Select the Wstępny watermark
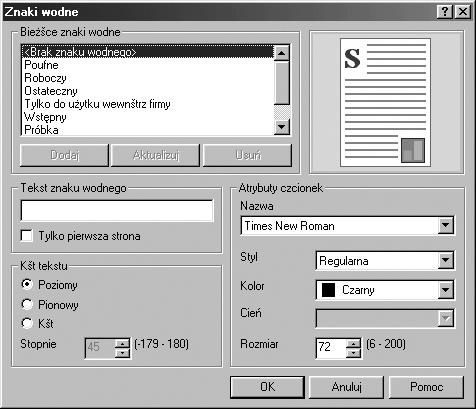Screen dimensions: 476x409 tap(148, 117)
